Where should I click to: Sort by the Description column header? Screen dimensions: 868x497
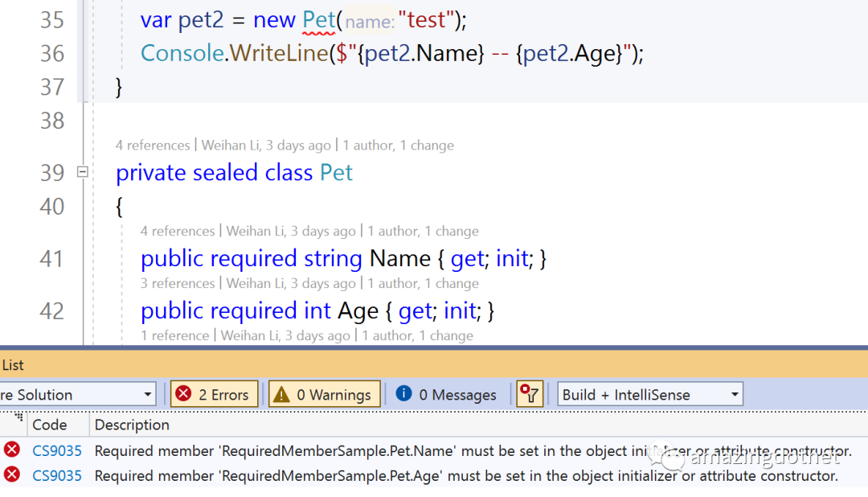point(132,425)
